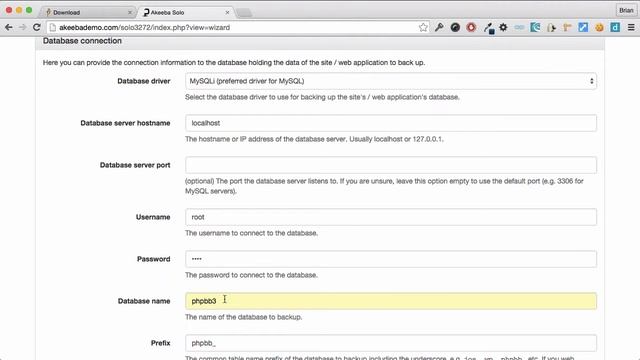
Task: Click the text 'The username to connect to the database.'
Action: coord(251,233)
